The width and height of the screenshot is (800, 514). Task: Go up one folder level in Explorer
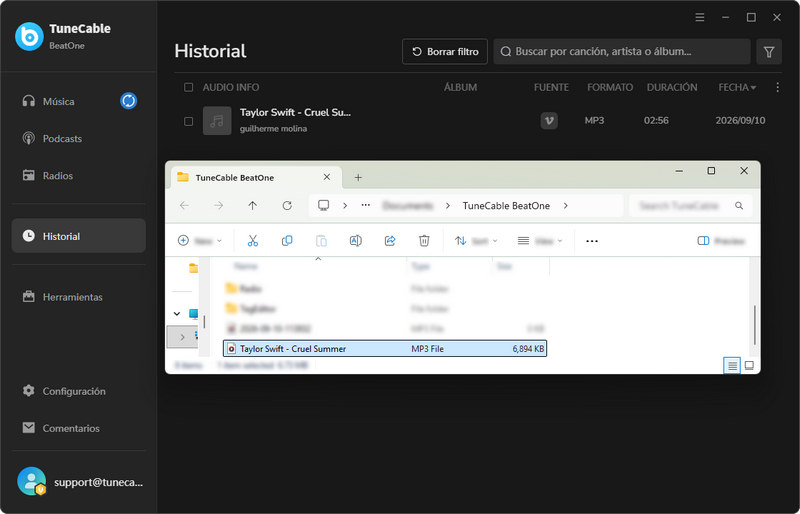pyautogui.click(x=253, y=206)
